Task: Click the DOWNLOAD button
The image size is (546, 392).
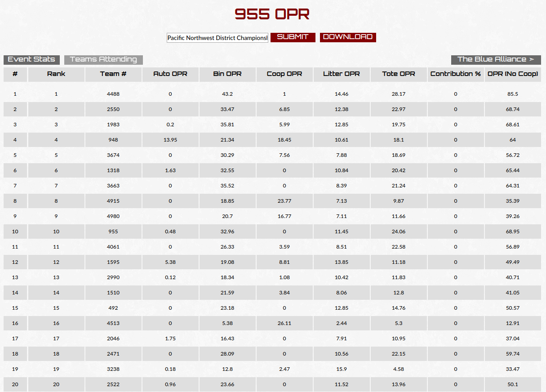Action: (348, 37)
